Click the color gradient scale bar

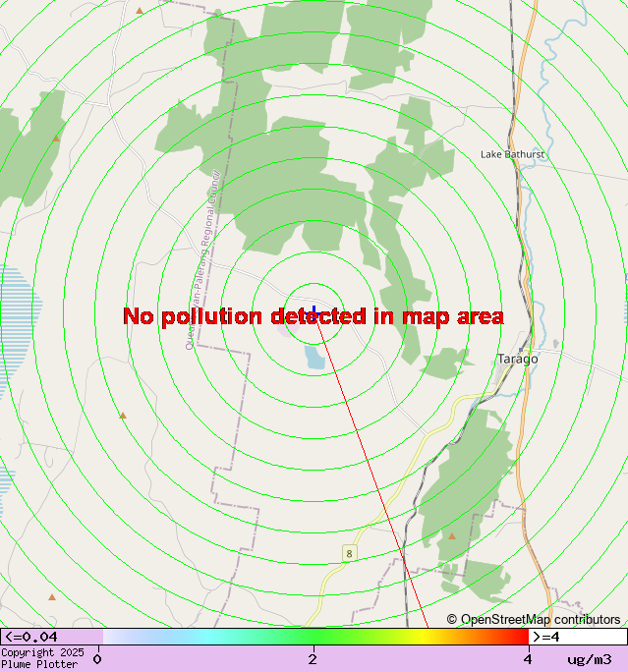[x=315, y=637]
